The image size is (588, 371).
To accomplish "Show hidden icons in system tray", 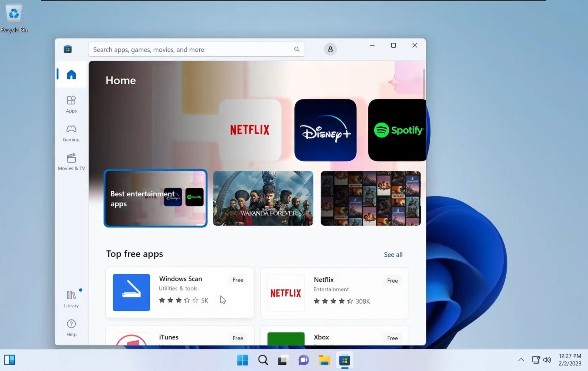I will (x=521, y=360).
